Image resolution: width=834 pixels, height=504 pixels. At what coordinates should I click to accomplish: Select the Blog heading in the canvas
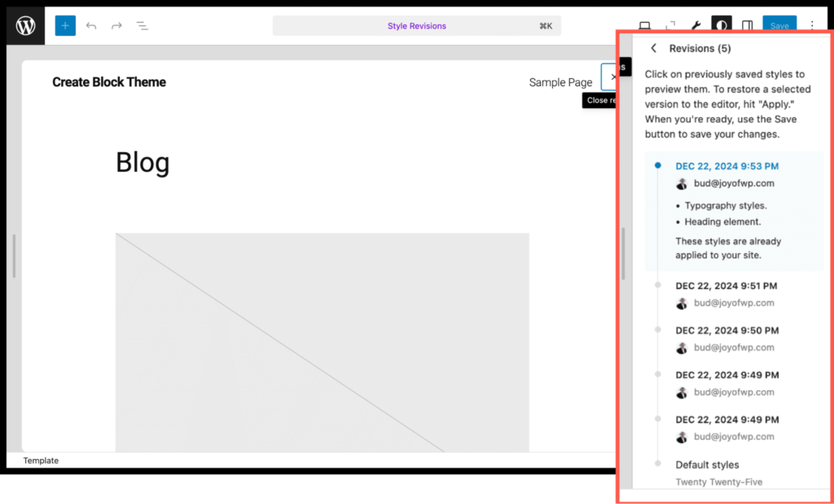point(143,162)
